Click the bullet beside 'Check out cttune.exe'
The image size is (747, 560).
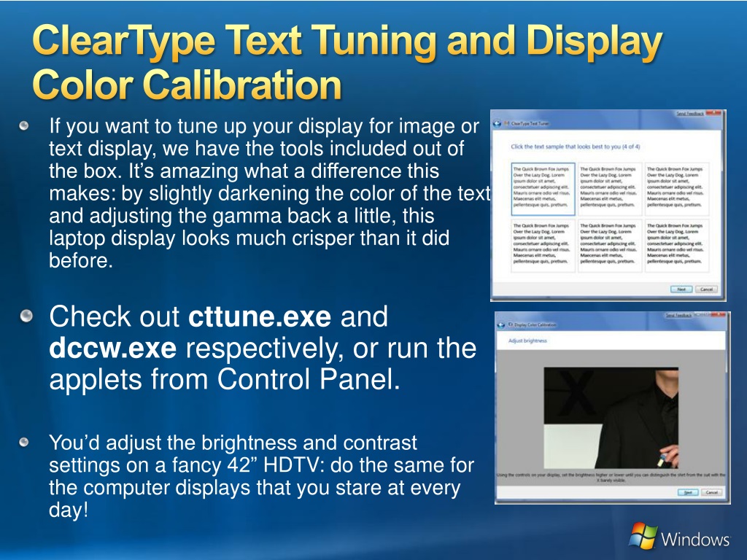26,316
